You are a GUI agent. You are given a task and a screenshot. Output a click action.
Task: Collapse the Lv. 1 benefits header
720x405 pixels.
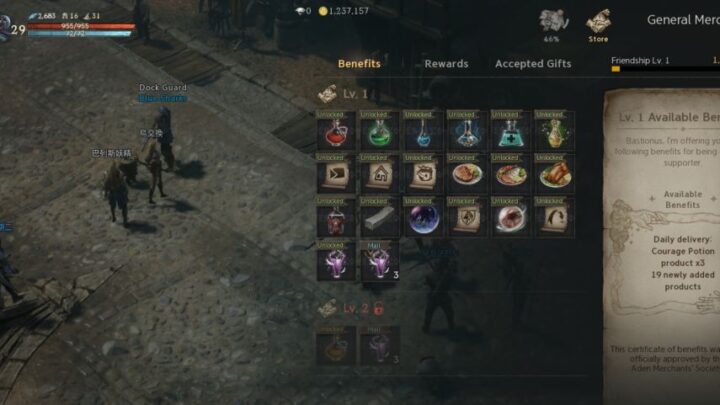(344, 94)
